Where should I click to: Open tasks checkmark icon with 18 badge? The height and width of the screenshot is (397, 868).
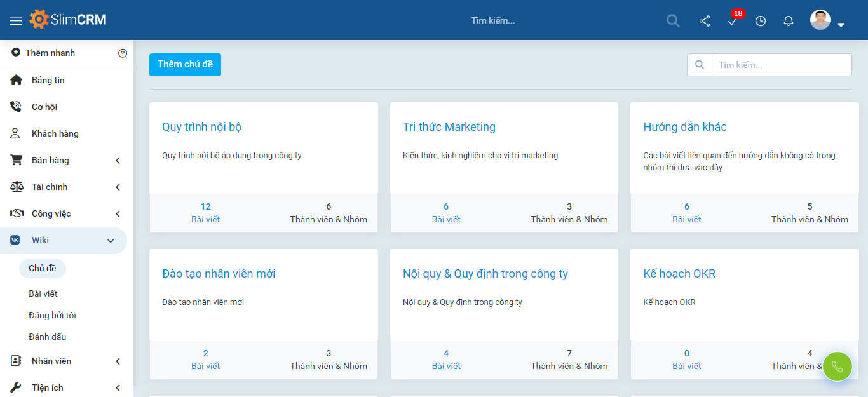point(733,21)
